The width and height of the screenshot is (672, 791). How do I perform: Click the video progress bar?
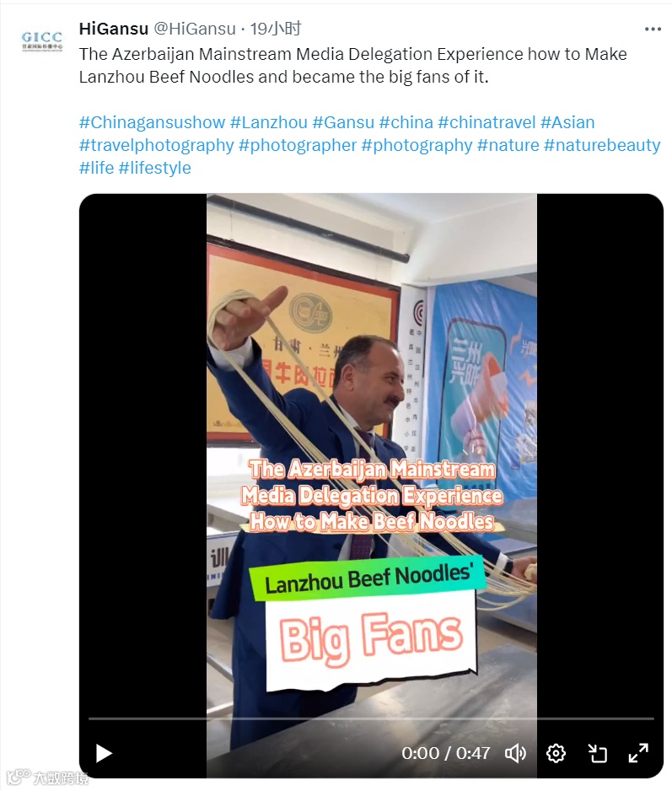click(x=371, y=718)
